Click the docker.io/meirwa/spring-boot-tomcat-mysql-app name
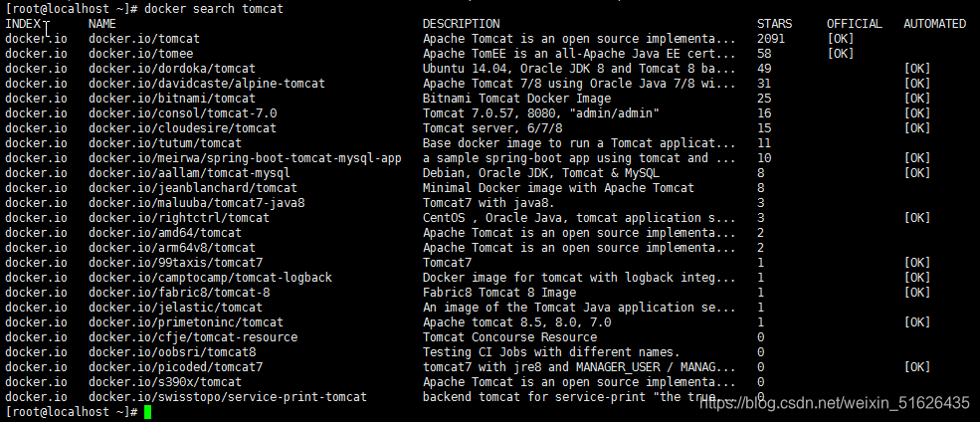 pos(245,157)
